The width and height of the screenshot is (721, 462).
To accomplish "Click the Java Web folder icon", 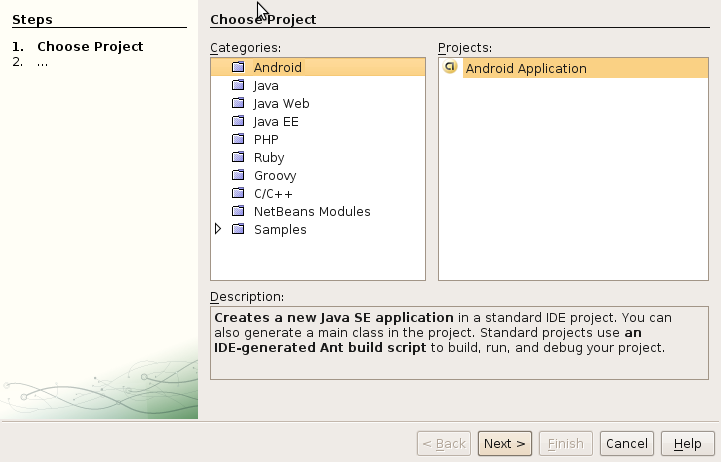I will click(x=238, y=104).
